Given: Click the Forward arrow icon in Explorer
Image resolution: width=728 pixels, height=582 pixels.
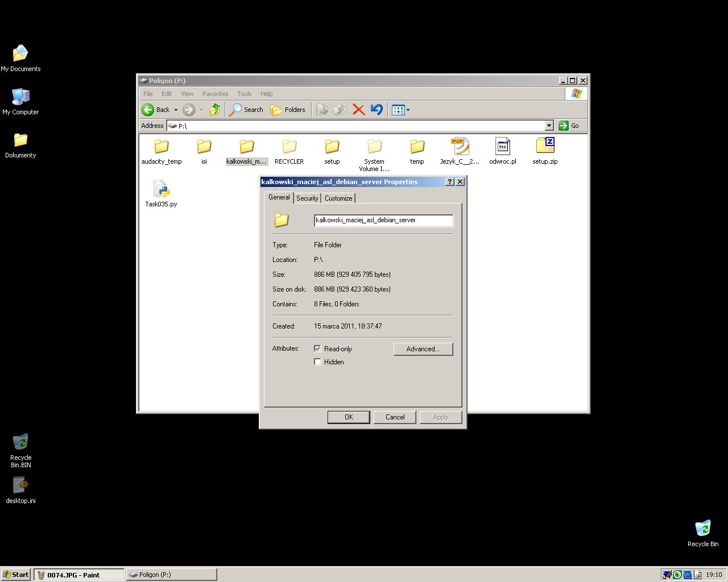Looking at the screenshot, I should [x=189, y=110].
